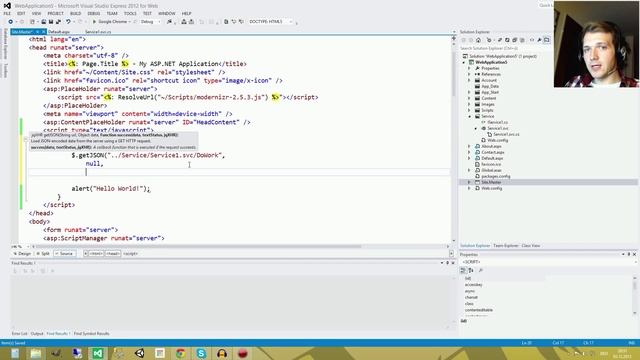This screenshot has width=640, height=360.
Task: Close the Site.Master editor tab
Action: [43, 31]
